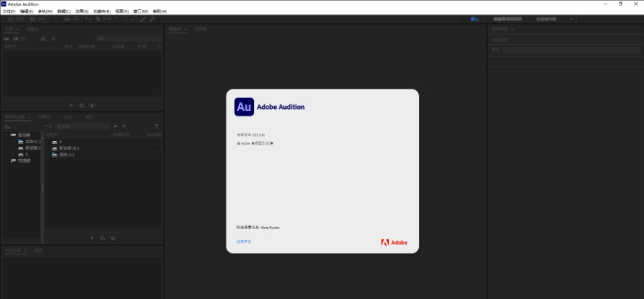644x299 pixels.
Task: Show more workspaces with double chevron
Action: point(571,19)
